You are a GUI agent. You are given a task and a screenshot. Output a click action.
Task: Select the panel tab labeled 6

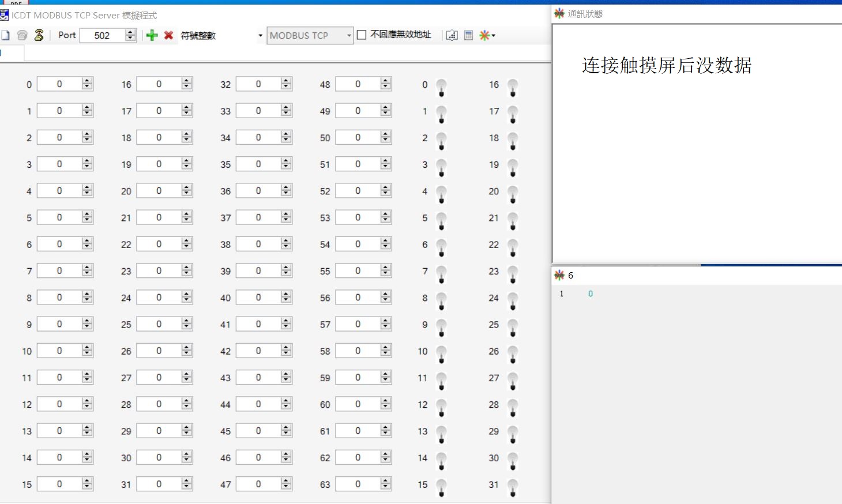pyautogui.click(x=570, y=276)
